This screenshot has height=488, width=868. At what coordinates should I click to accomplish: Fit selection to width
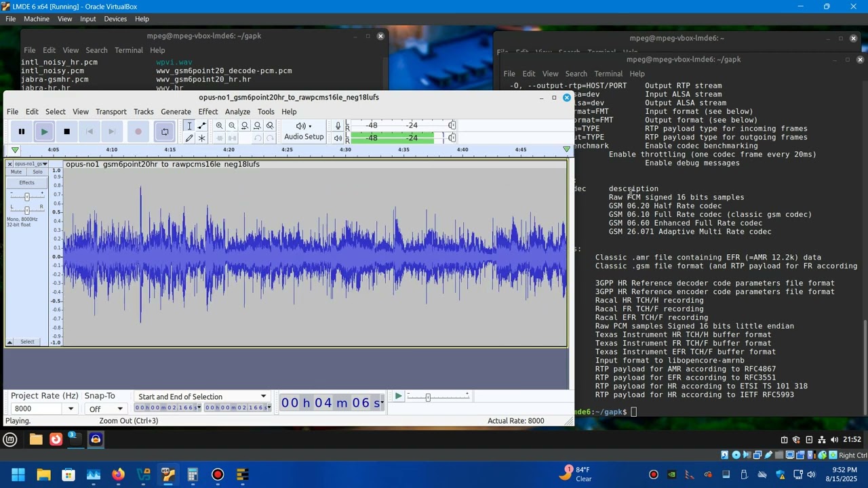point(245,125)
